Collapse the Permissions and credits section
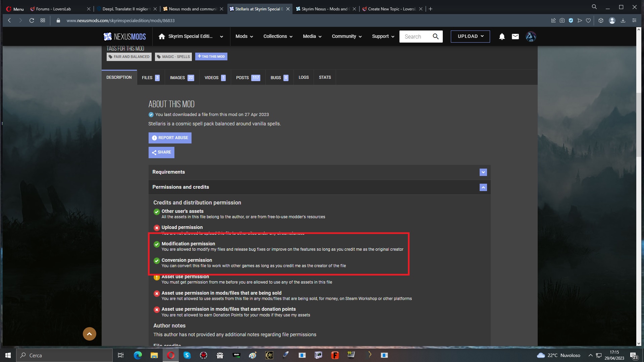This screenshot has width=644, height=362. pos(483,187)
